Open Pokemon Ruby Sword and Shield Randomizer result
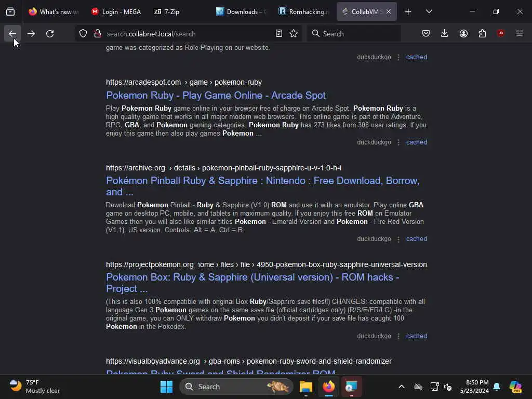 pos(221,372)
